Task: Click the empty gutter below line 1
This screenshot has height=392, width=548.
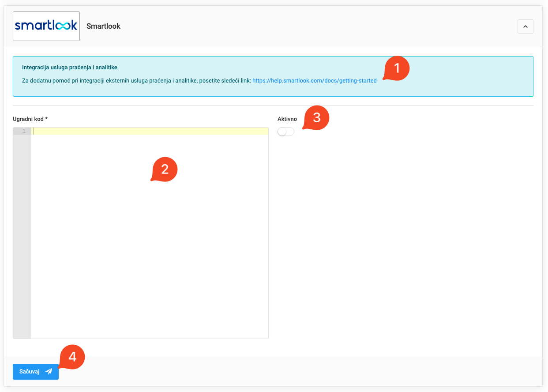Action: (x=22, y=234)
